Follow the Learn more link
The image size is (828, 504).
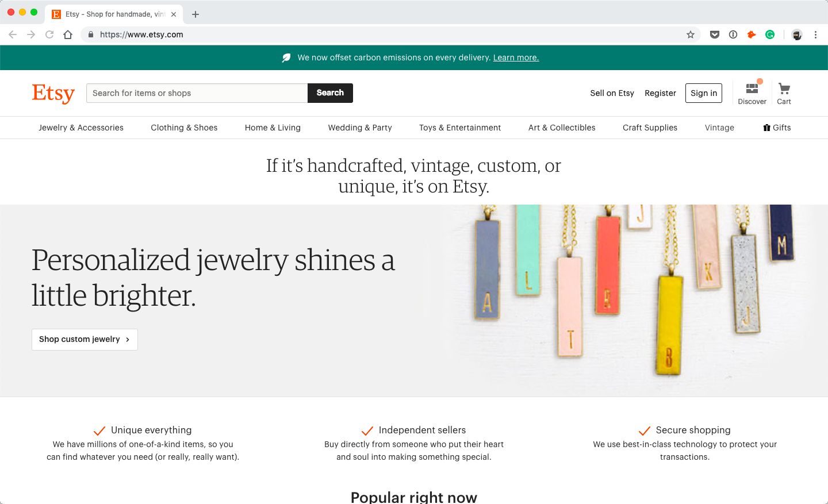(x=516, y=57)
